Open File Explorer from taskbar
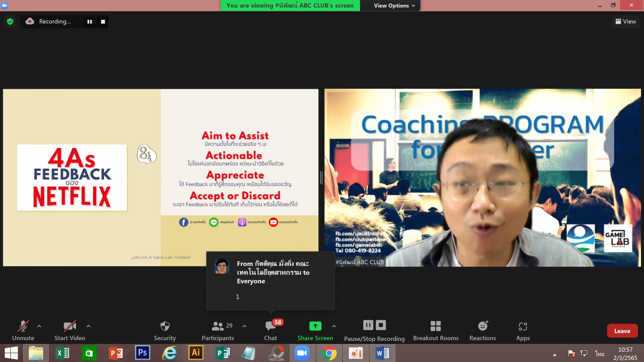This screenshot has width=644, height=362. tap(36, 353)
